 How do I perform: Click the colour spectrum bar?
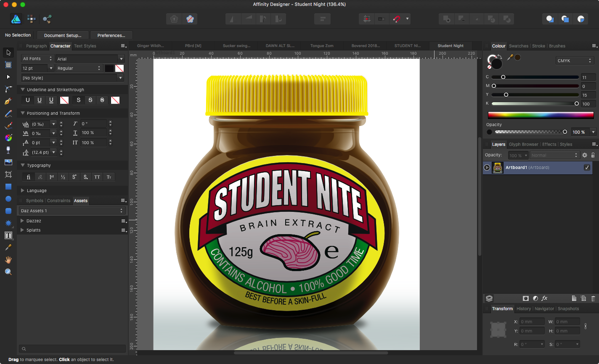point(541,115)
